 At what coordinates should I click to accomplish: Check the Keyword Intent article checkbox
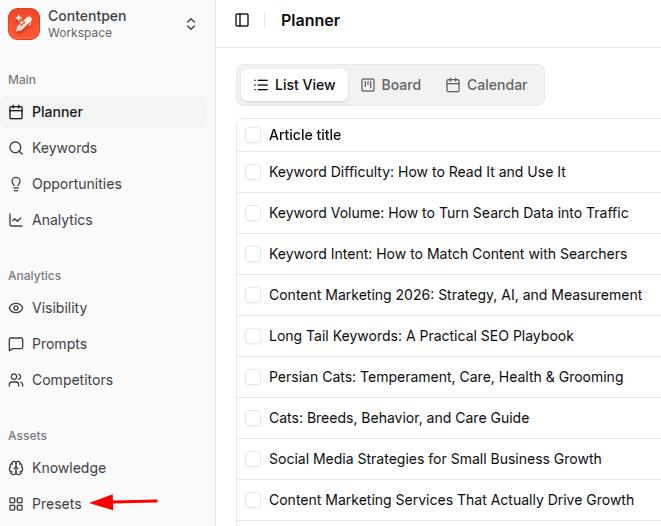253,254
